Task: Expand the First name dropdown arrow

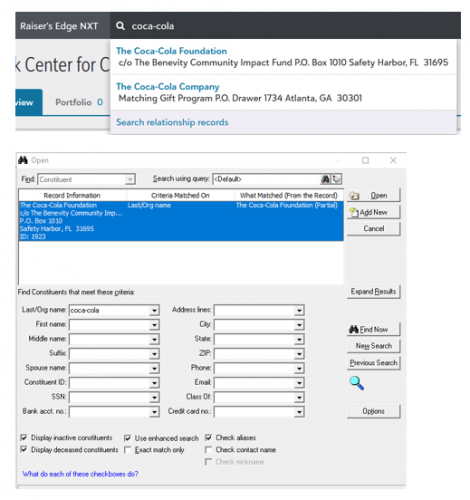Action: coord(154,325)
